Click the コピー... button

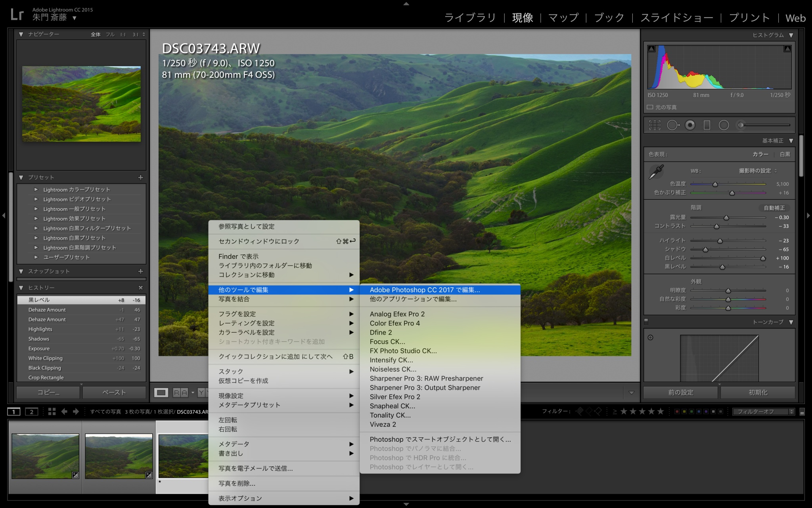[x=48, y=393]
